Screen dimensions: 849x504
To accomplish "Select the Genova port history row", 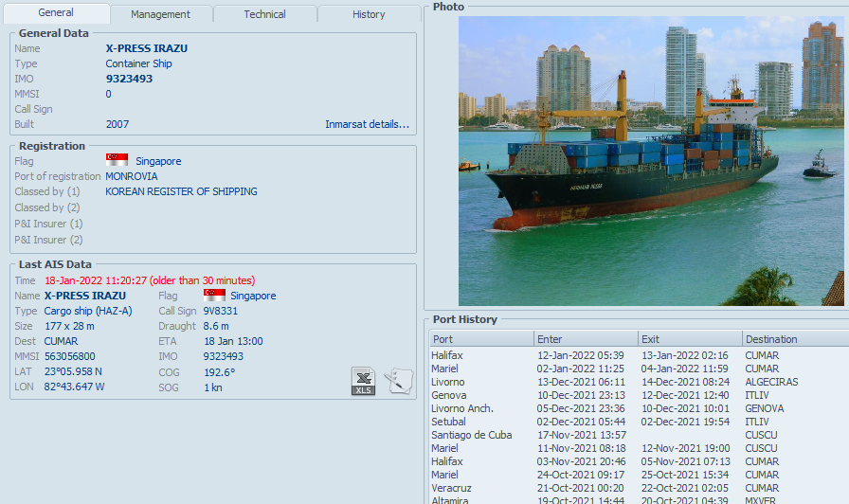I will [639, 395].
